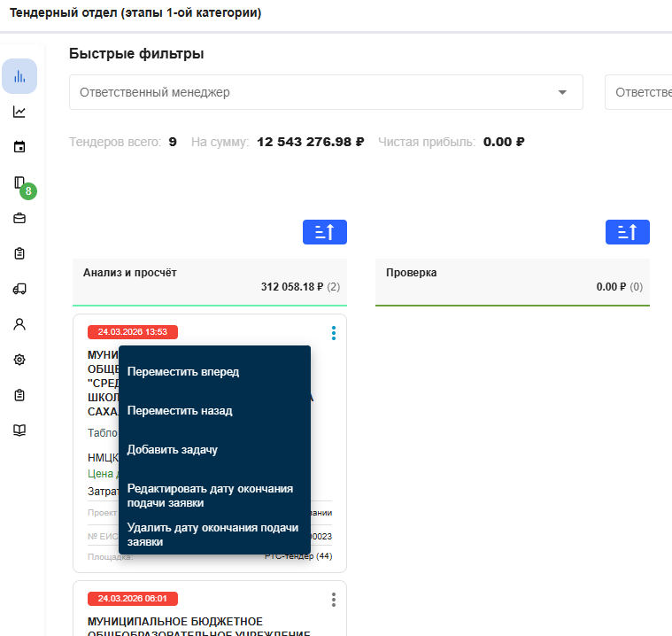Open the briefcase sidebar icon
The image size is (672, 636).
pos(19,218)
